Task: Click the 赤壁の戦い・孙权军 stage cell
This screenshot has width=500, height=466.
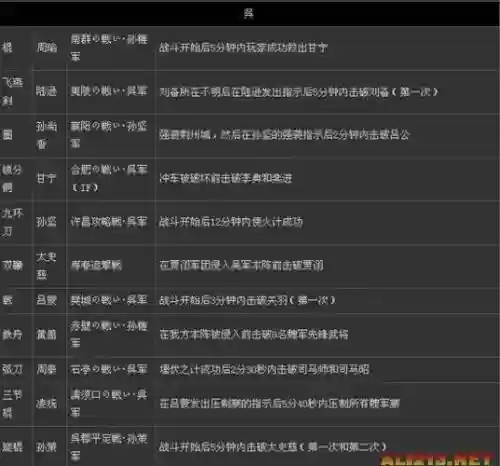Action: [109, 334]
